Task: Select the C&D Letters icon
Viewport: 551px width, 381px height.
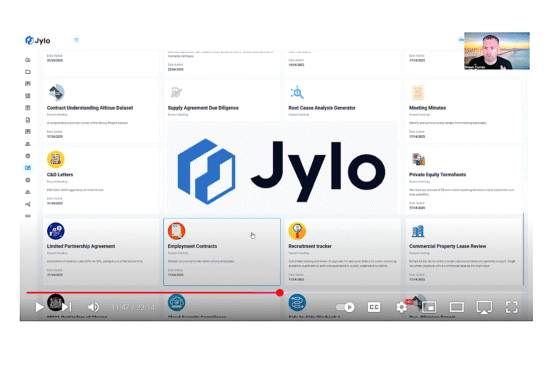Action: [x=56, y=160]
